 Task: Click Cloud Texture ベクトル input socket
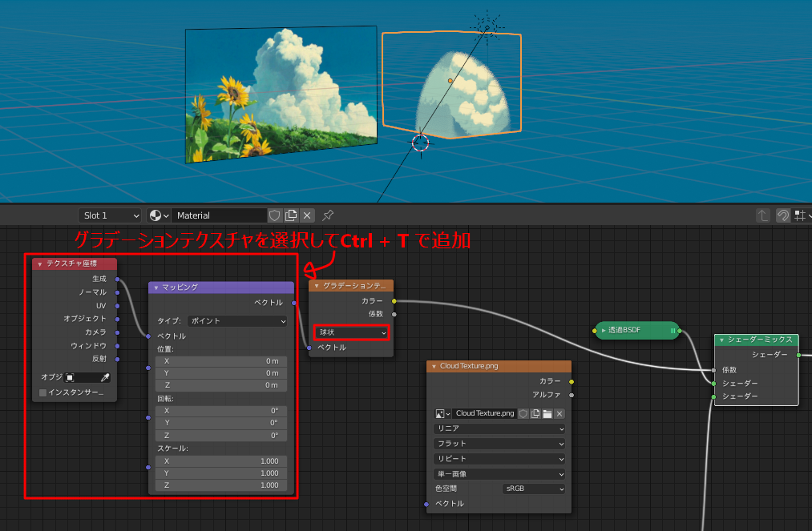[x=426, y=504]
